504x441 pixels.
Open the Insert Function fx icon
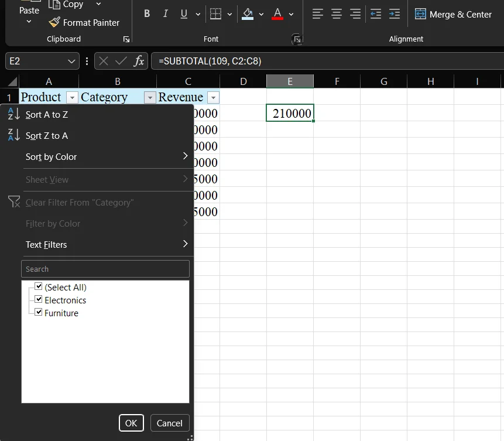[x=139, y=61]
